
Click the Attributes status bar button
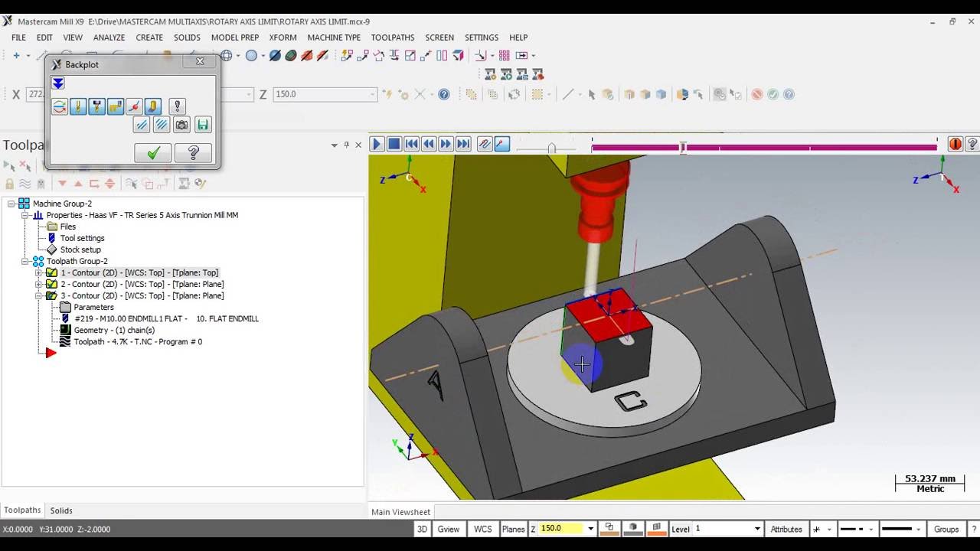[786, 529]
